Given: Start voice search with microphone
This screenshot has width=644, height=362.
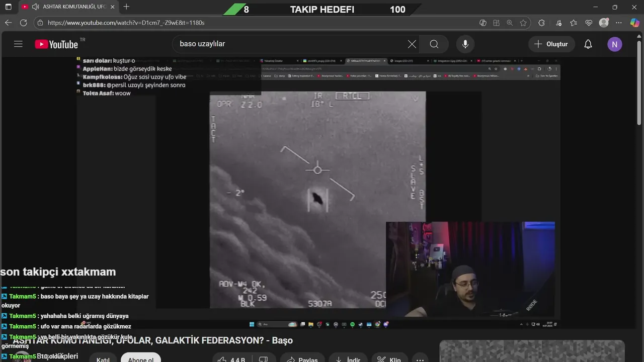Looking at the screenshot, I should point(465,44).
